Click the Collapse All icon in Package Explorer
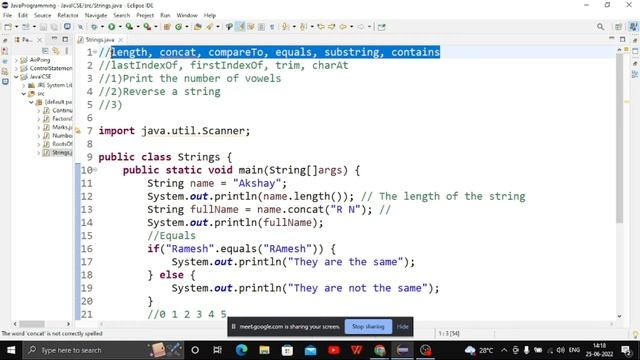Screen dimensions: 640x360 coord(45,51)
